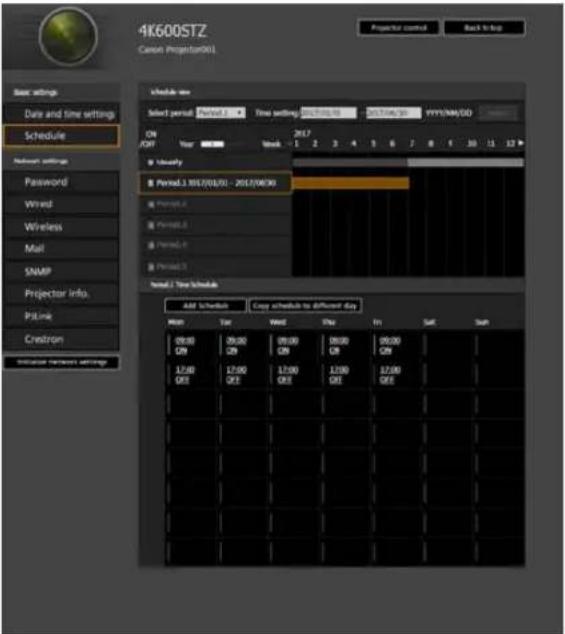Click the Back to top button
This screenshot has height=634, width=565.
coord(484,28)
